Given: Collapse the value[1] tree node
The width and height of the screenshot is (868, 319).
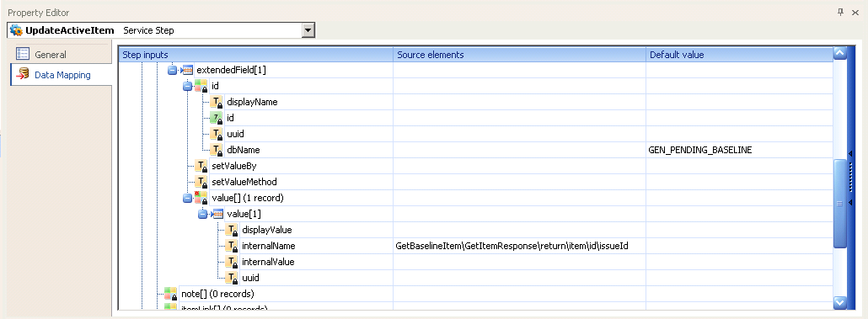Looking at the screenshot, I should (x=202, y=214).
